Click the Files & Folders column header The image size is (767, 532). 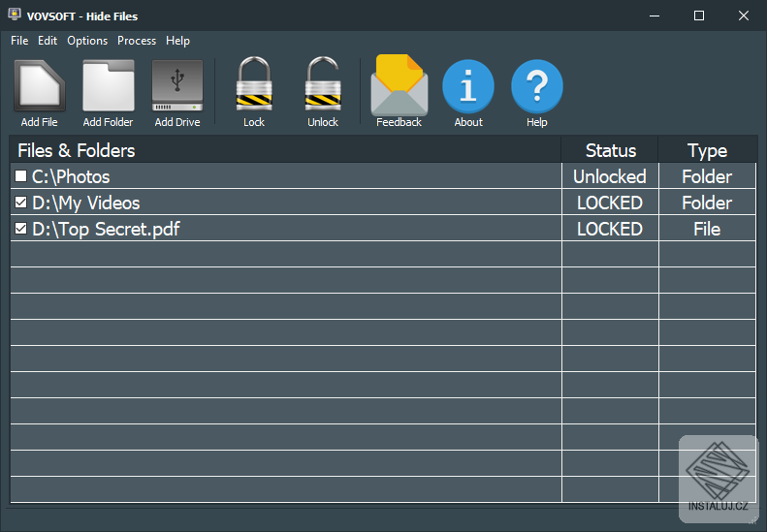point(286,150)
